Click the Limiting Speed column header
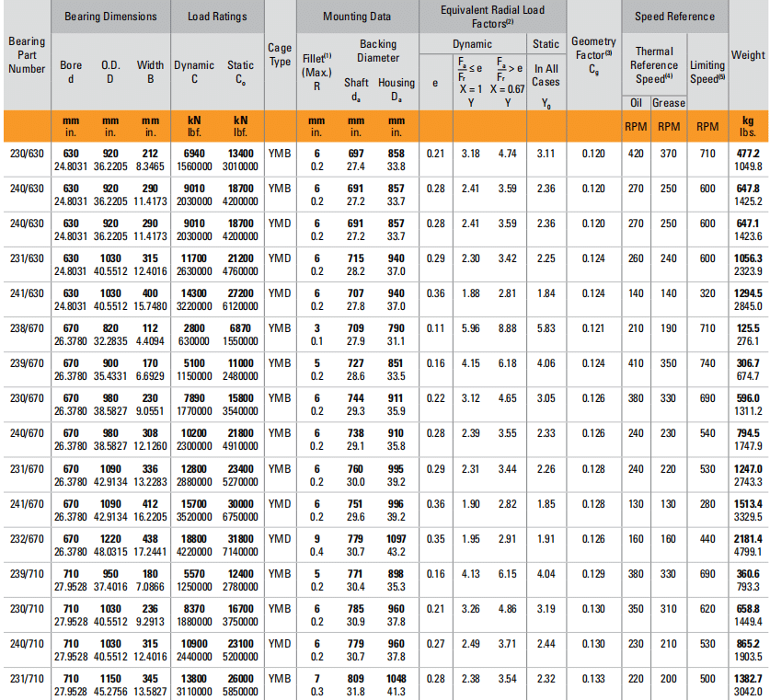Screen dimensions: 770x700 tap(707, 72)
